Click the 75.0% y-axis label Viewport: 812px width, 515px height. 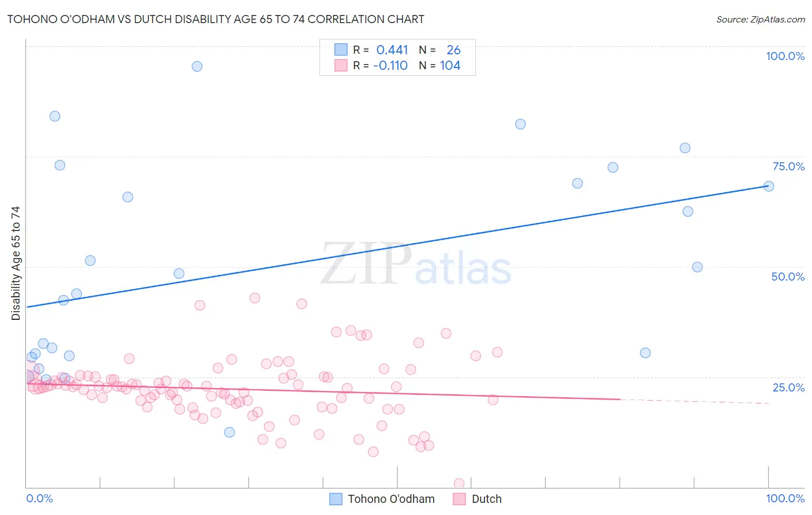tap(788, 166)
